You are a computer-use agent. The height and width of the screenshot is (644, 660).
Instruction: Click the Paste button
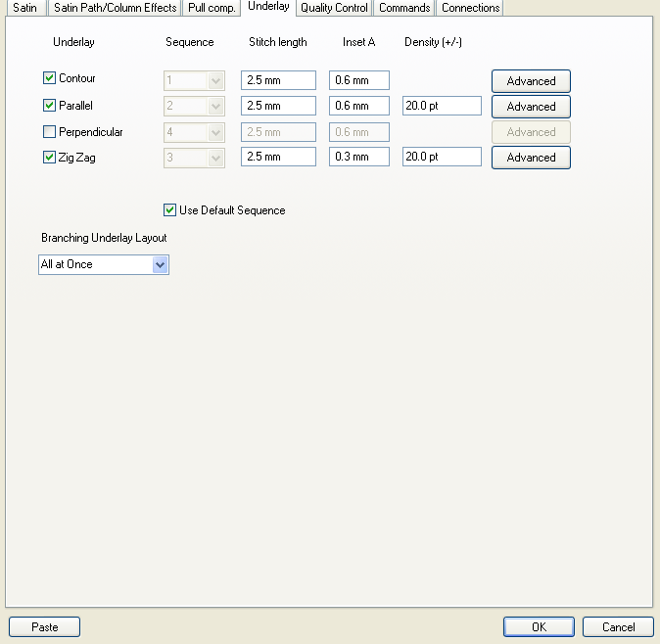(x=44, y=627)
